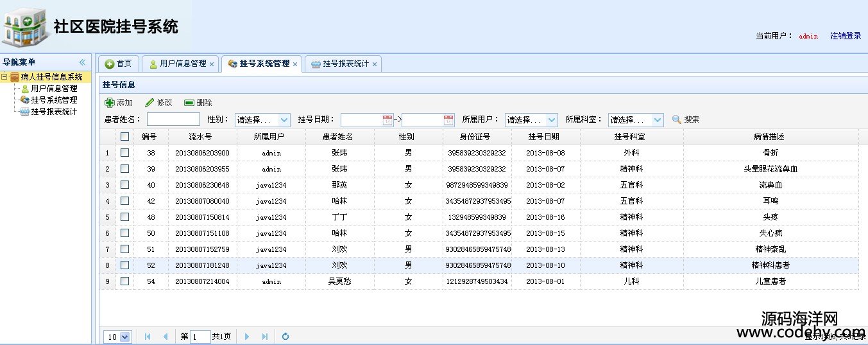Go to the first page icon
The width and height of the screenshot is (868, 345).
pos(148,337)
